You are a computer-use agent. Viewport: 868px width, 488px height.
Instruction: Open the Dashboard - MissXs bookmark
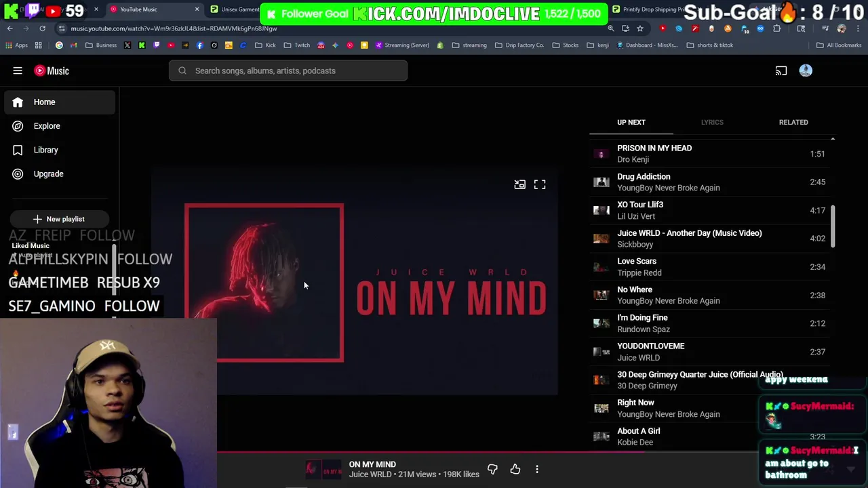[647, 45]
